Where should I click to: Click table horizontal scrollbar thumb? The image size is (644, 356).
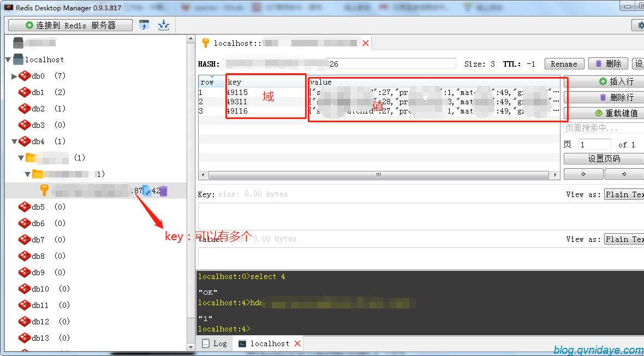coord(379,175)
